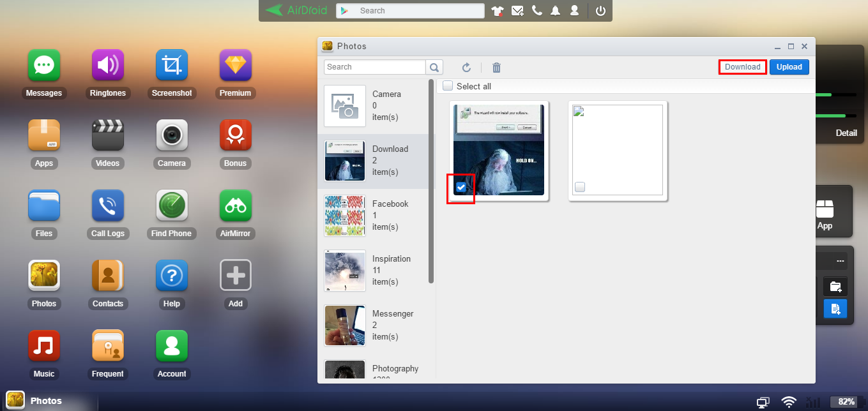Click the cellular signal bars icon

(812, 402)
